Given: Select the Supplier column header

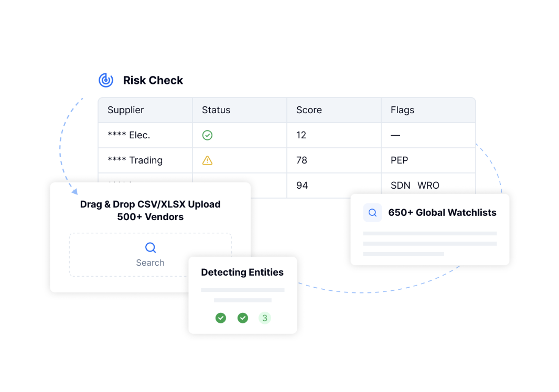Looking at the screenshot, I should [126, 110].
